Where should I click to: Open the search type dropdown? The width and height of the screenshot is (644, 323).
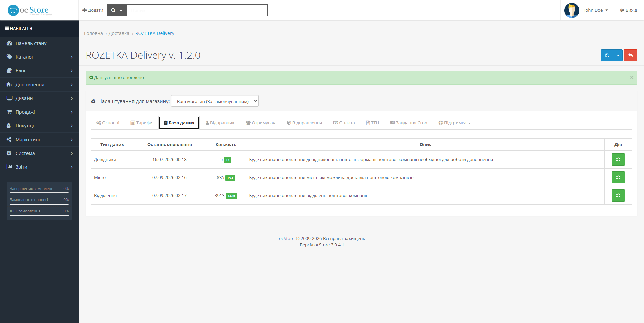tap(117, 10)
